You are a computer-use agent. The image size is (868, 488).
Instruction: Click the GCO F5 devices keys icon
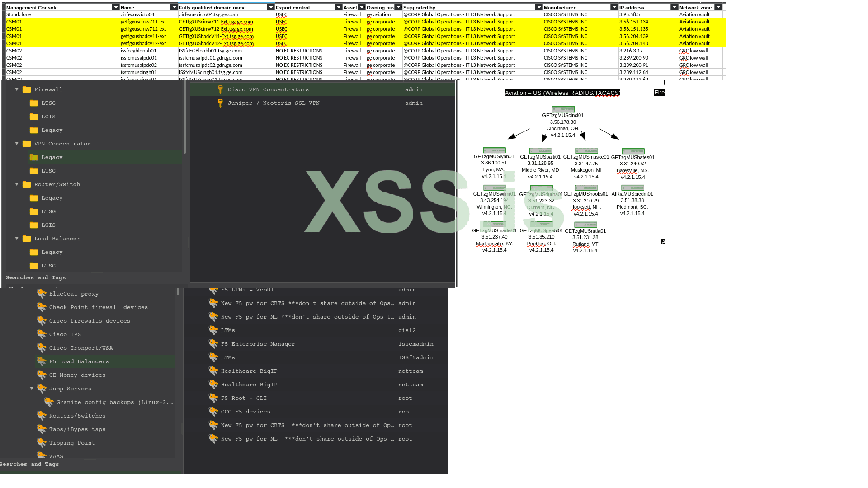213,412
